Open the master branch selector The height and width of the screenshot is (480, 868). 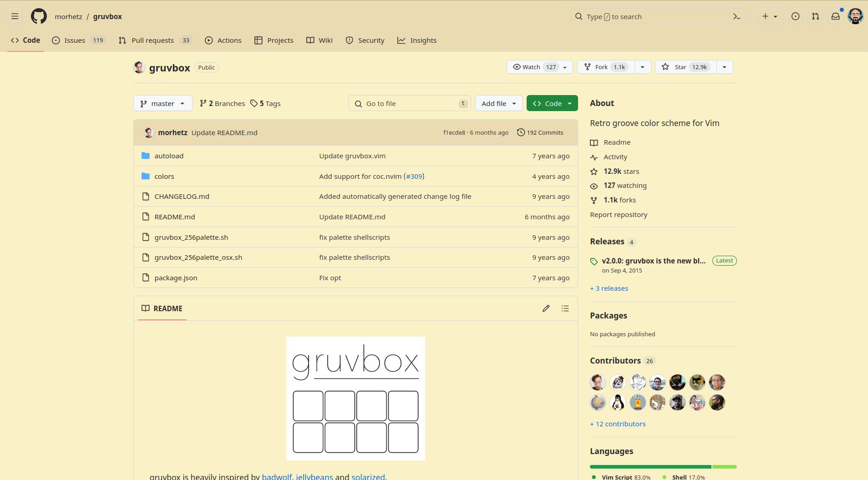click(x=162, y=103)
